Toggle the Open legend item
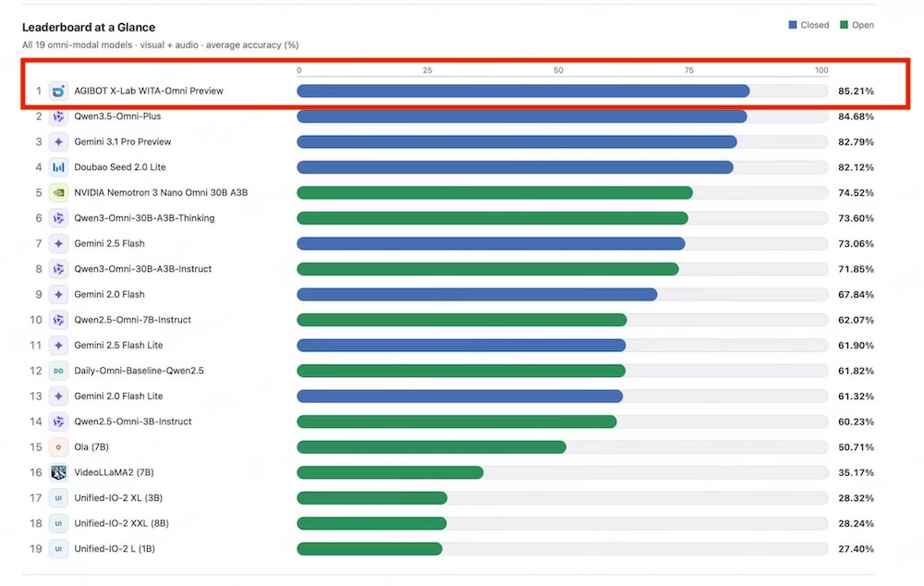 tap(857, 25)
